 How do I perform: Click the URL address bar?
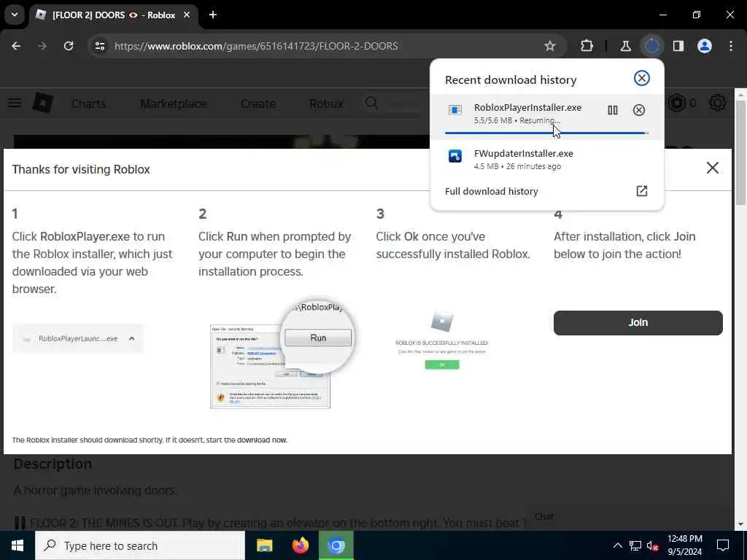coord(326,46)
